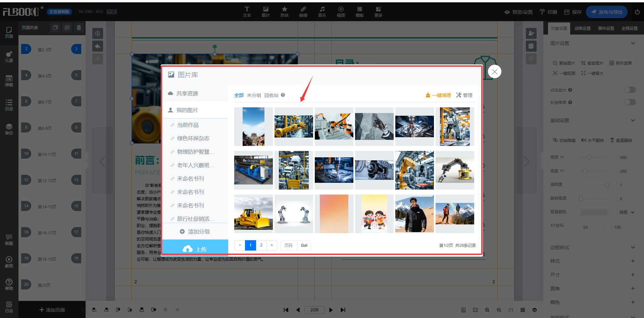The height and width of the screenshot is (318, 644).
Task: Click the 发布与导出 publish button
Action: coord(606,12)
